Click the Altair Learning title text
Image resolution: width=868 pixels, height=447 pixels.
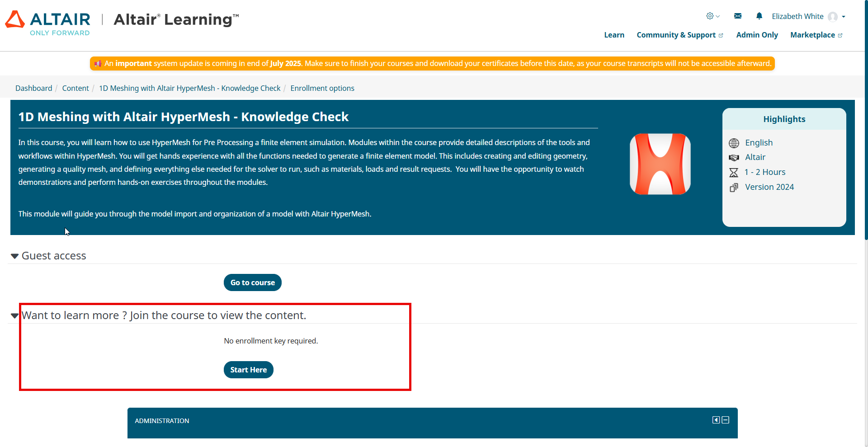coord(176,20)
